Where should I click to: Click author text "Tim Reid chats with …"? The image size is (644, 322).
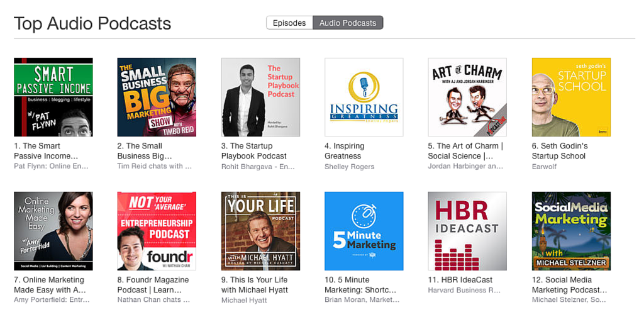pyautogui.click(x=155, y=166)
